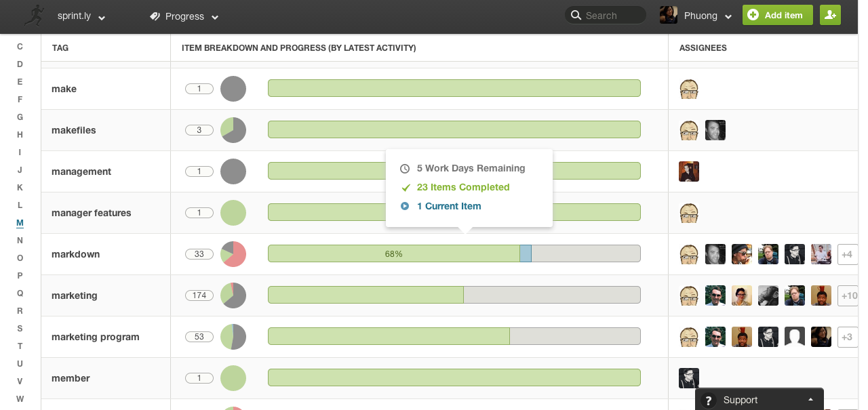The height and width of the screenshot is (410, 868).
Task: Click the Support question mark icon
Action: (x=709, y=401)
